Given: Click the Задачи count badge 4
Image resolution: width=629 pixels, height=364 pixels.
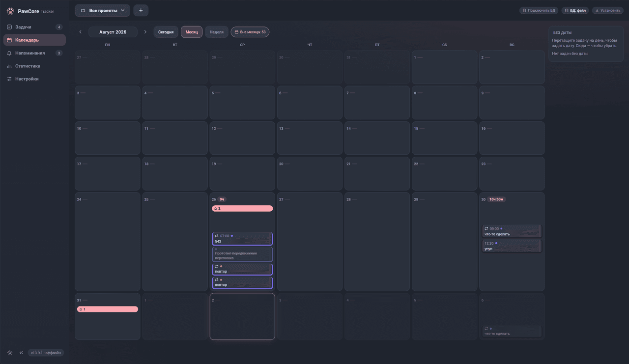Looking at the screenshot, I should click(59, 27).
